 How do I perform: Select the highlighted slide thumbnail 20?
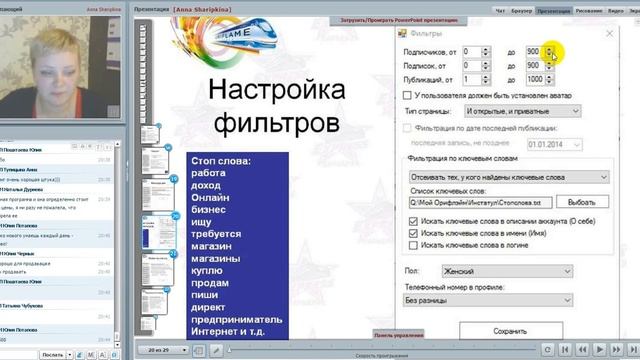coord(159,232)
